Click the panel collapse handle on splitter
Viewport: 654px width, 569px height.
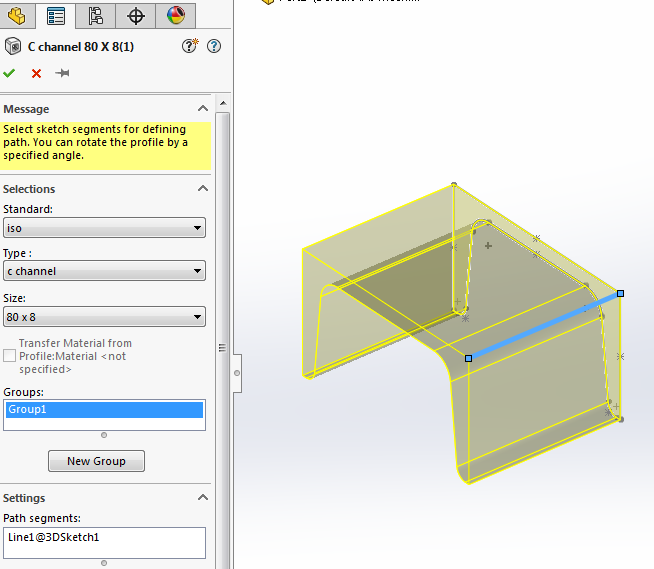[x=236, y=373]
